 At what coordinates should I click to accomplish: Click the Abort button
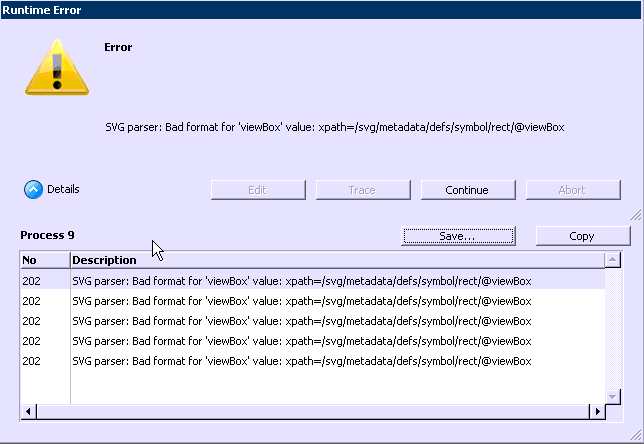coord(571,190)
